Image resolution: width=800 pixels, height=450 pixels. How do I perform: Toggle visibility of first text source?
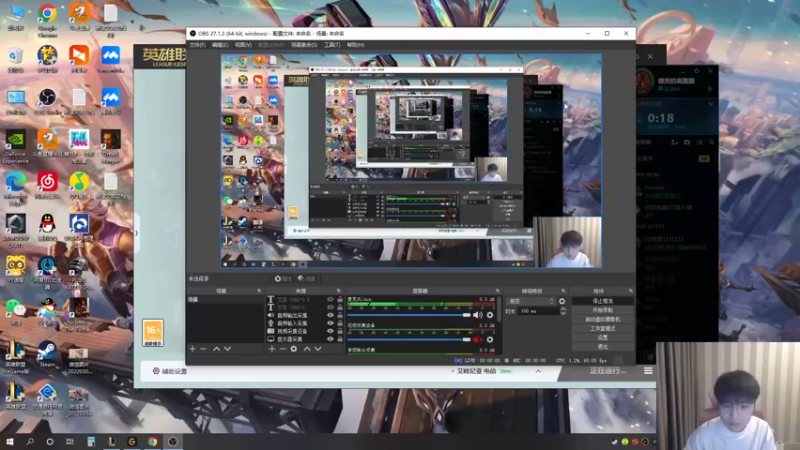[330, 299]
